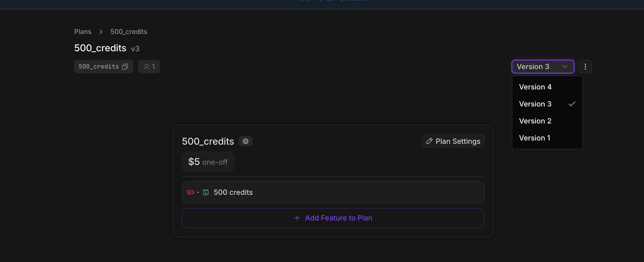
Task: Select Version 1 from the list
Action: pos(547,138)
